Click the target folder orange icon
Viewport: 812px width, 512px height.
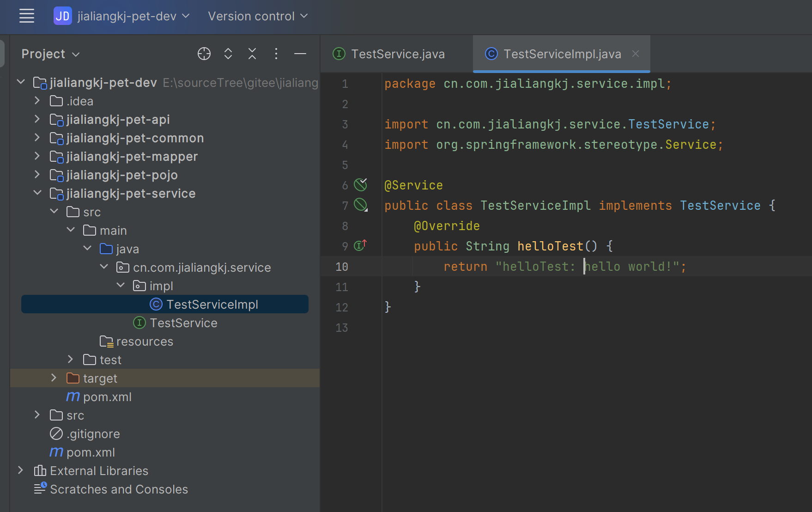pyautogui.click(x=73, y=378)
